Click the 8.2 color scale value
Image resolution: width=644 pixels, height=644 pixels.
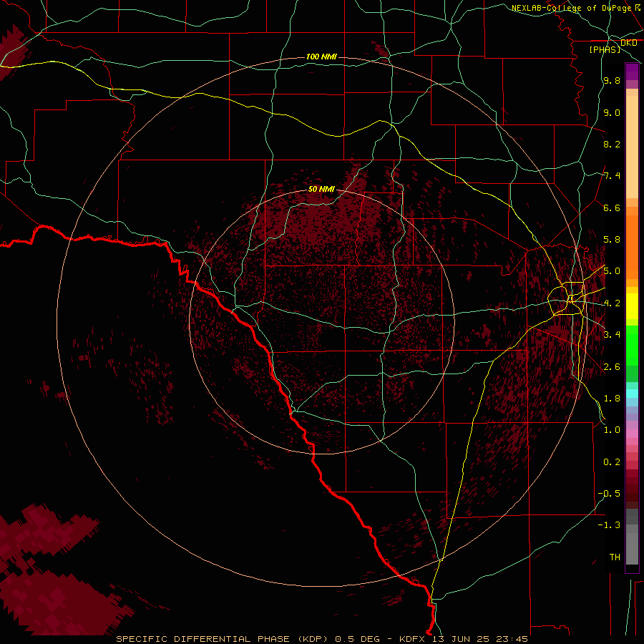(612, 144)
